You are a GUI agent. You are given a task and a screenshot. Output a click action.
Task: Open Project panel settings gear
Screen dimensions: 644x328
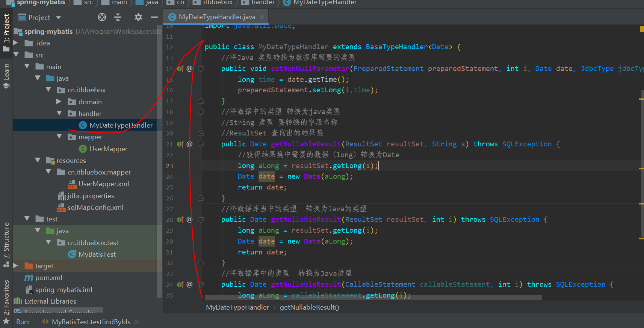pyautogui.click(x=138, y=17)
